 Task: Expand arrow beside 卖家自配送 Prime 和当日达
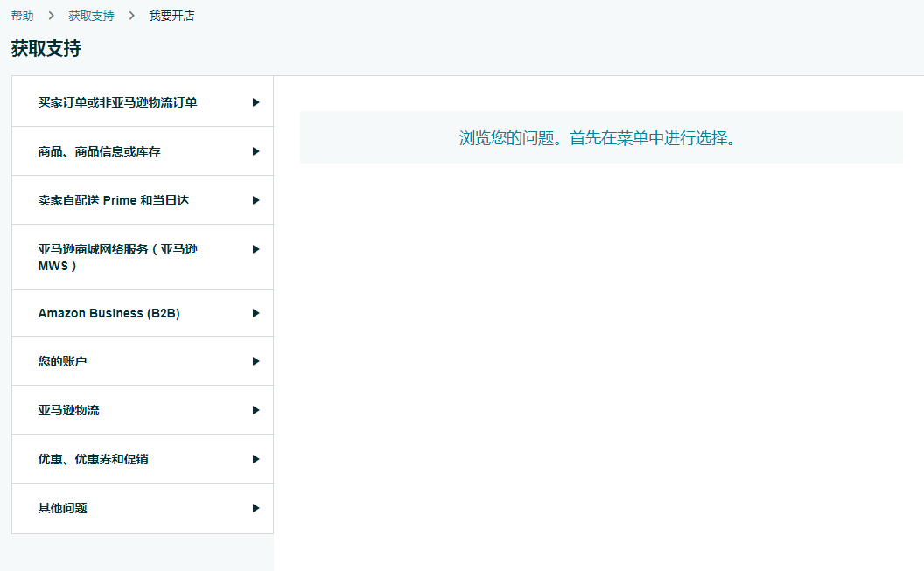255,200
